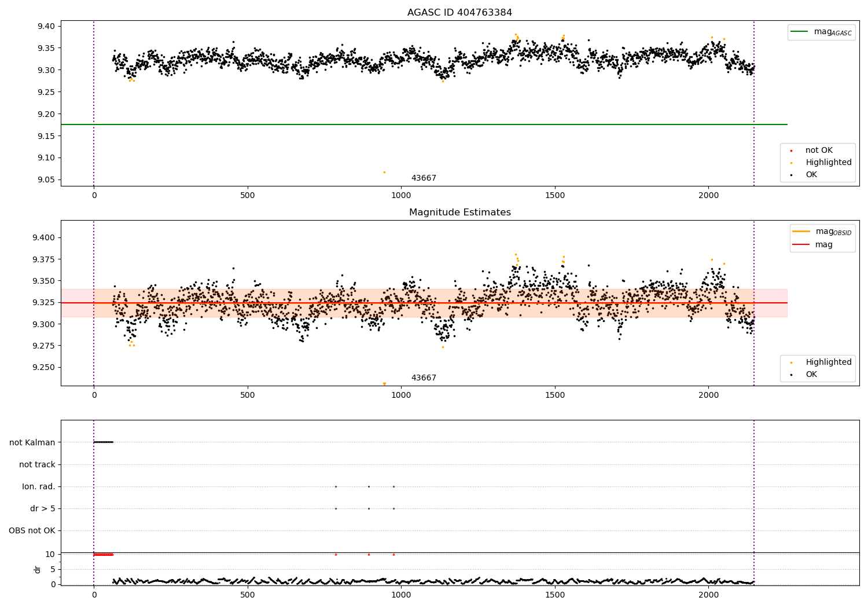The width and height of the screenshot is (868, 608).
Task: Click the '9.275' y-axis tick label
Action: click(44, 346)
